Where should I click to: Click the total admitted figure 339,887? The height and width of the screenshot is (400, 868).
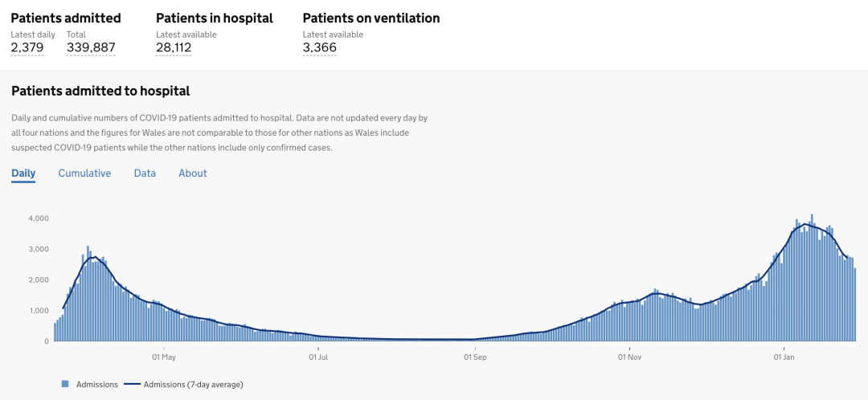(91, 47)
